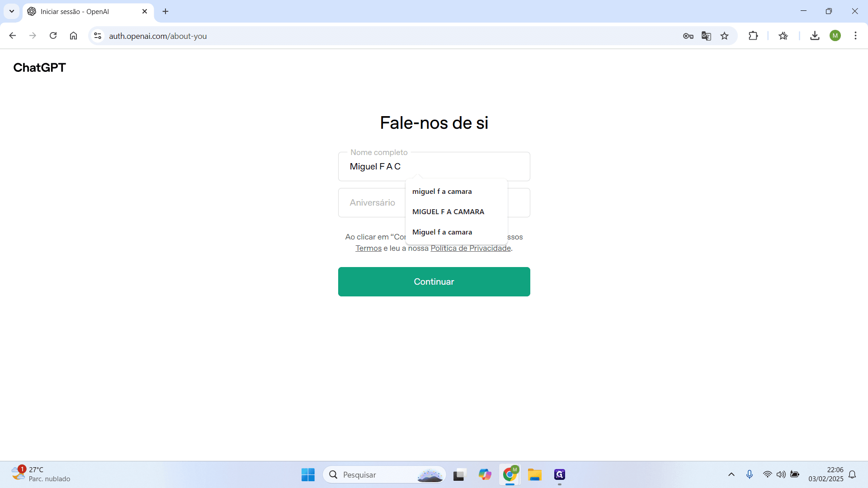Click the battery tray icon
This screenshot has width=868, height=488.
[795, 474]
